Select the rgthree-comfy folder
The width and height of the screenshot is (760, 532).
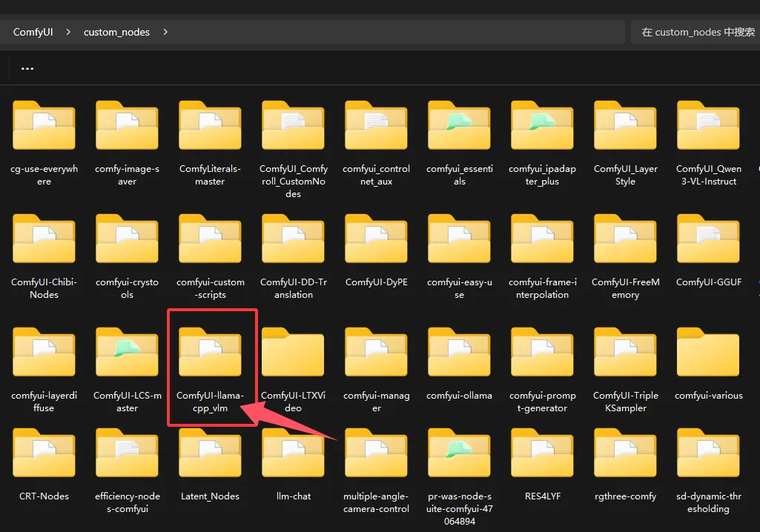[x=625, y=453]
